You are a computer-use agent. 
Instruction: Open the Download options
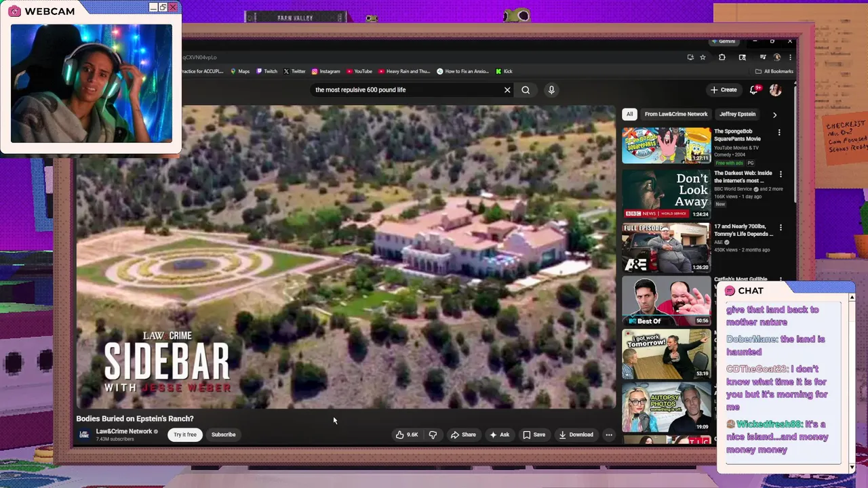coord(576,434)
